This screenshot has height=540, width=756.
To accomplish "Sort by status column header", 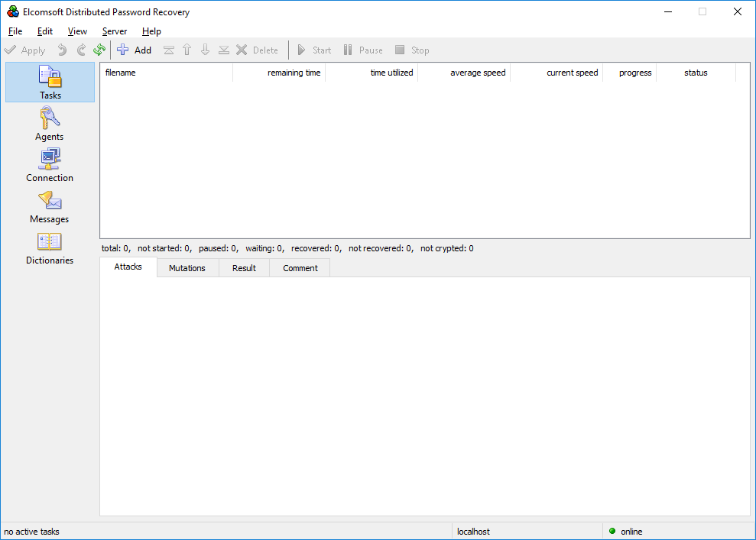I will pyautogui.click(x=696, y=73).
